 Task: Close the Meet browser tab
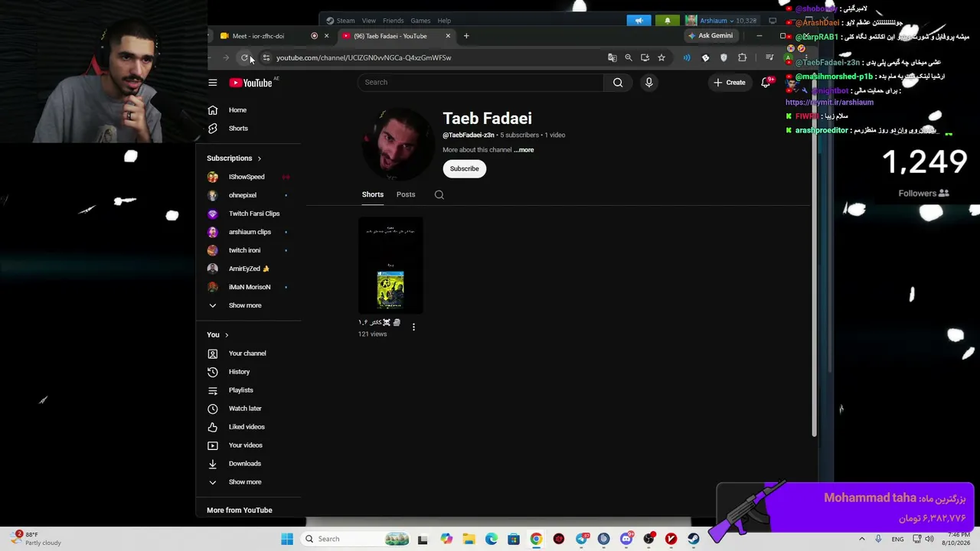326,36
